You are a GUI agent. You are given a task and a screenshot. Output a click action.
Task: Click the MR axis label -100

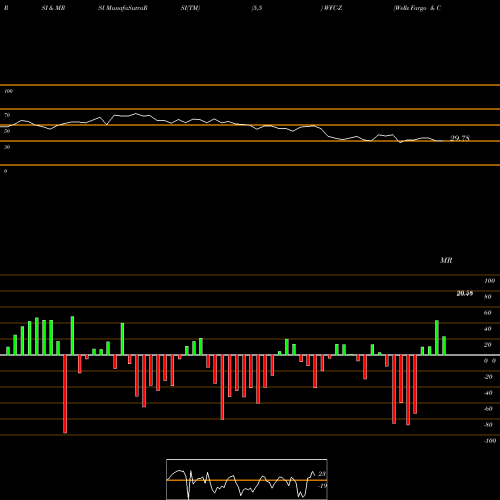(490, 441)
